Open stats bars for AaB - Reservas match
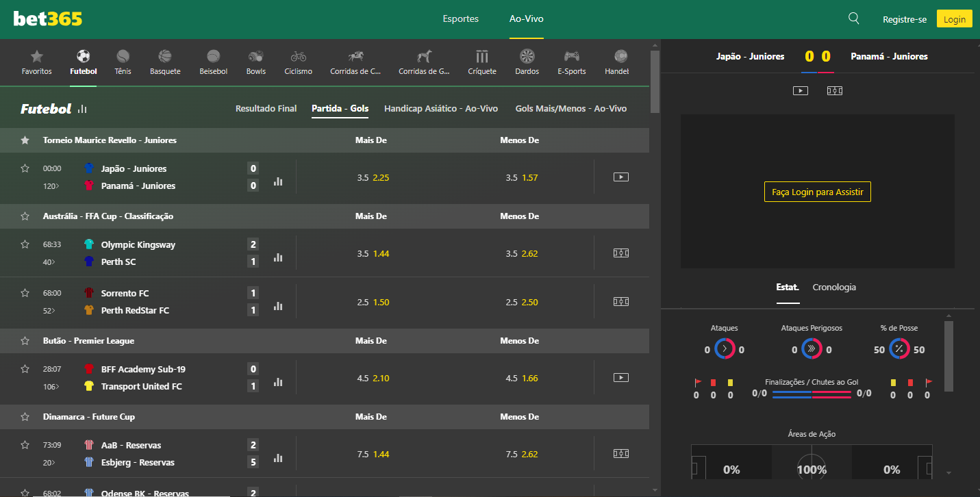The width and height of the screenshot is (980, 497). (x=278, y=458)
